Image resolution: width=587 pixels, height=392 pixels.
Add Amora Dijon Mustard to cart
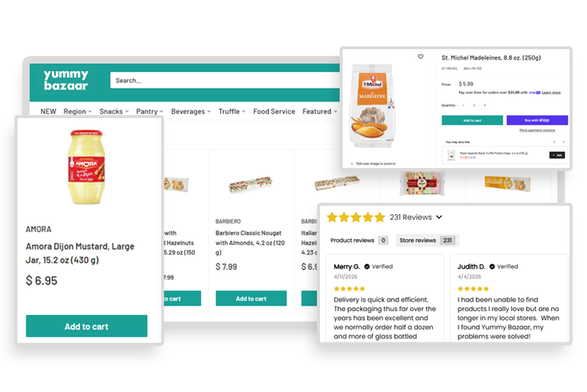[x=86, y=326]
